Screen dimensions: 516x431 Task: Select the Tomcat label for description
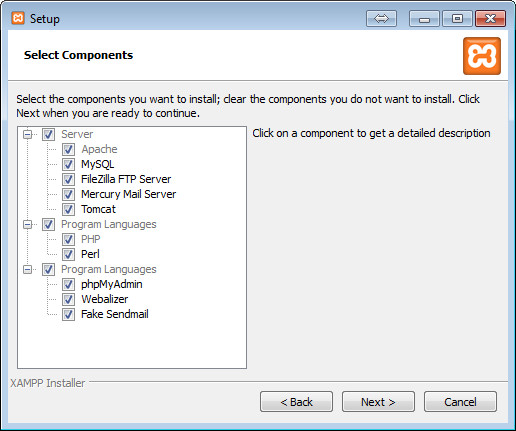98,209
